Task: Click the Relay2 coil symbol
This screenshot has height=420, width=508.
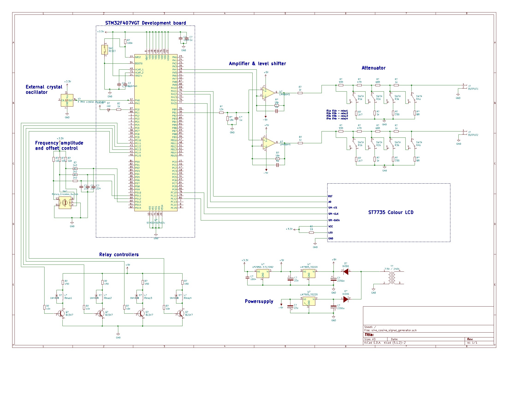Action: 102,296
